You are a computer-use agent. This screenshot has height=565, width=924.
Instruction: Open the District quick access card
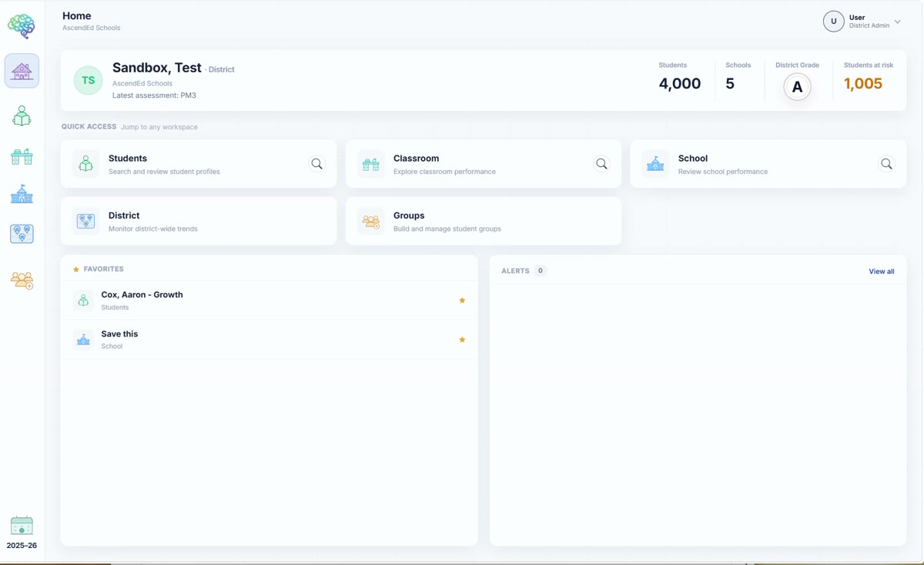(199, 221)
